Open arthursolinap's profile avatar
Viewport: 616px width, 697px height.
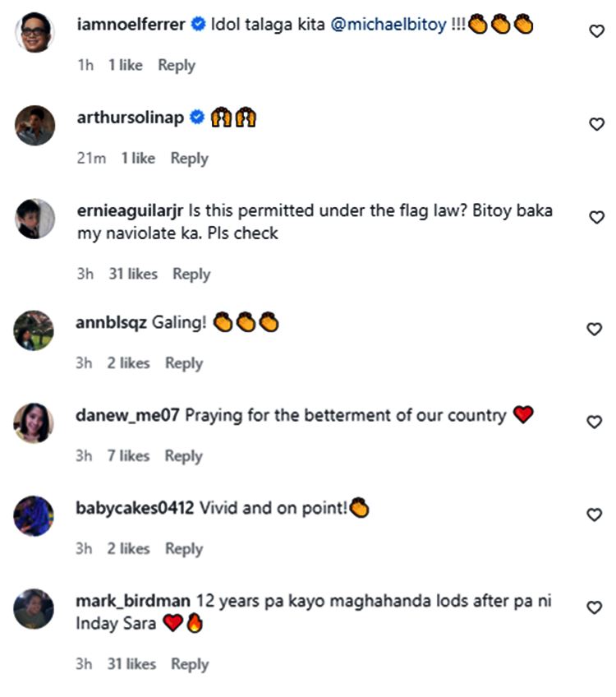(x=34, y=126)
